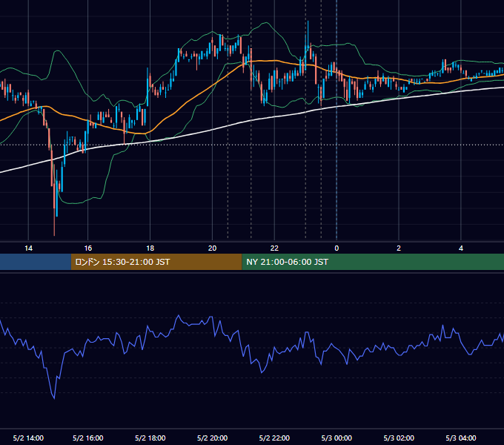Click the 5/3 00:00 date label
Viewport: 504px width, 445px height.
click(x=336, y=438)
